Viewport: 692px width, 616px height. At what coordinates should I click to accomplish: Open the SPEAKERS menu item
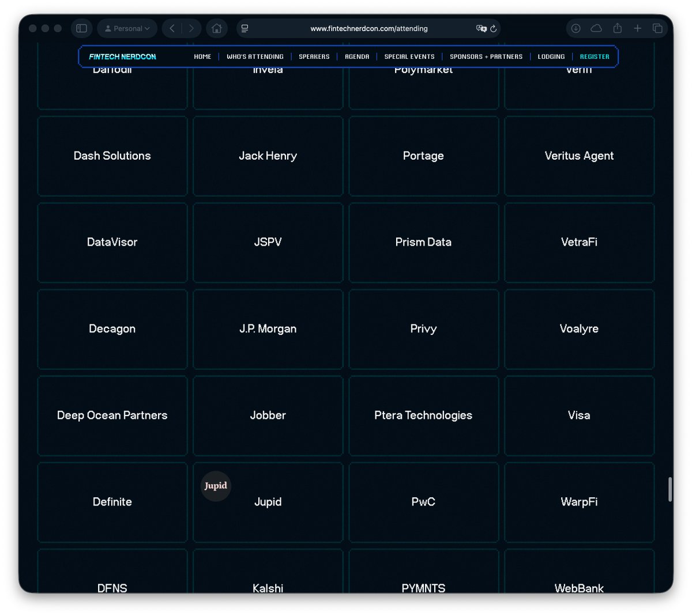click(314, 56)
